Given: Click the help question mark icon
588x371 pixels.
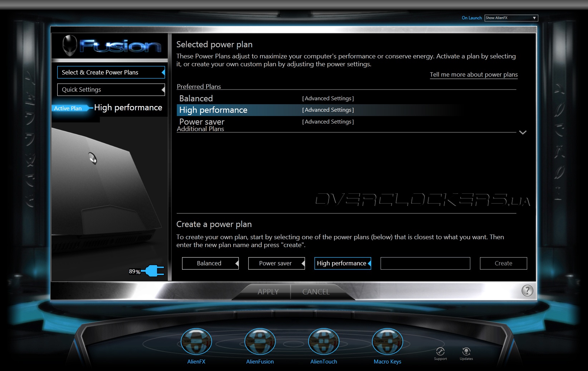Looking at the screenshot, I should pyautogui.click(x=527, y=290).
